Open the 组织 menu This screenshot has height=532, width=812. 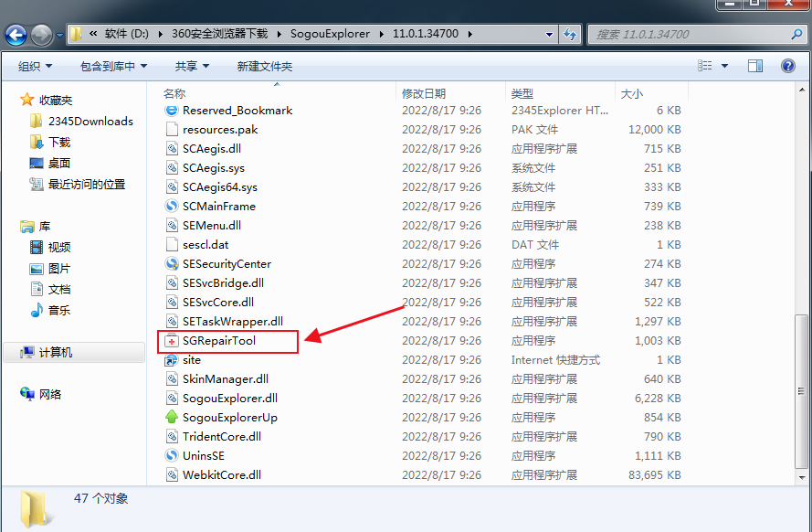pos(36,67)
